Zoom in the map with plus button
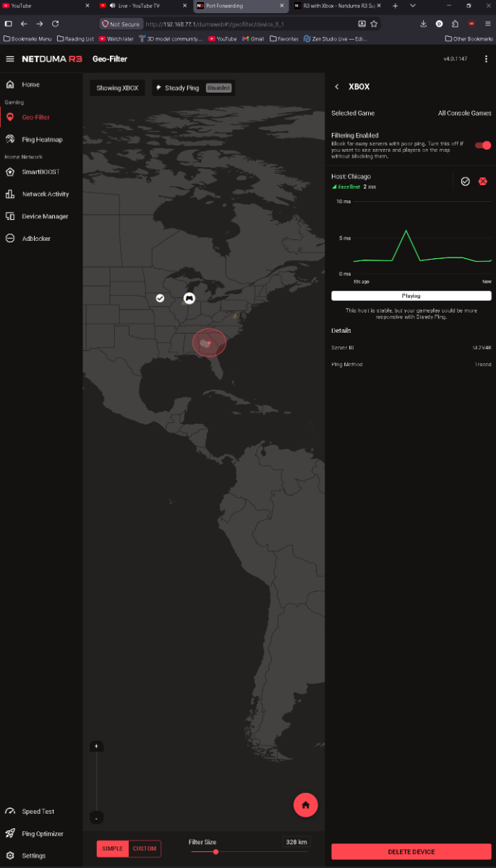This screenshot has width=496, height=868. click(96, 746)
